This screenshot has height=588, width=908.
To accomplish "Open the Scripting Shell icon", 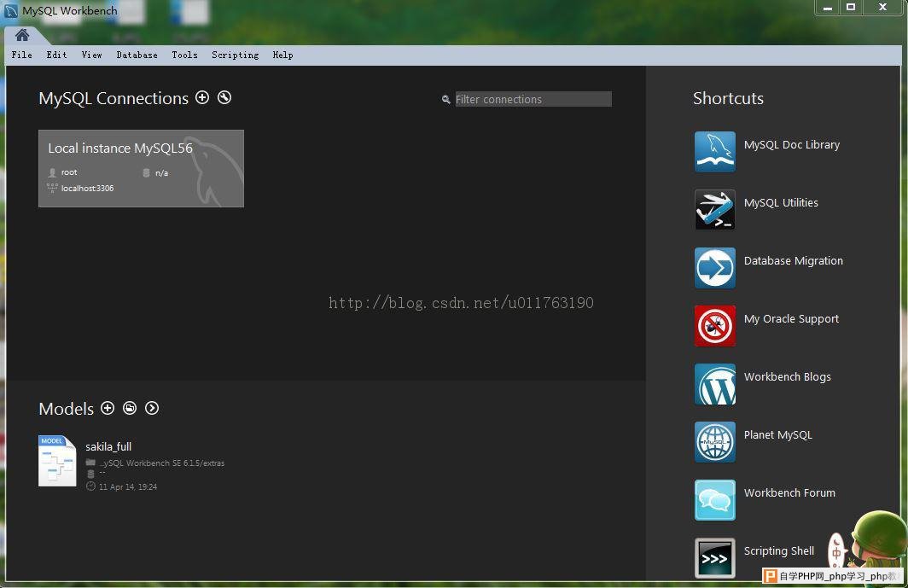I will pos(715,558).
